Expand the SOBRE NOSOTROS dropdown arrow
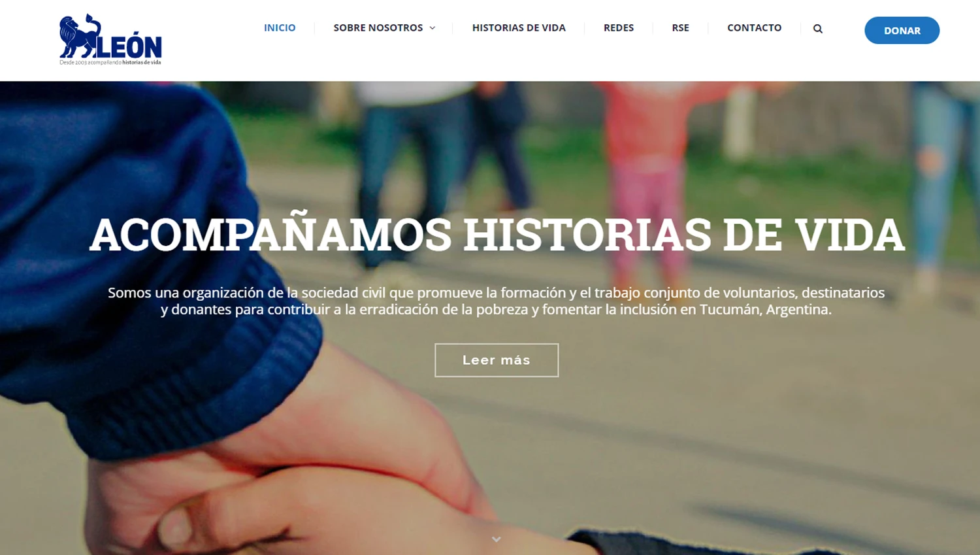Image resolution: width=980 pixels, height=555 pixels. (x=433, y=28)
